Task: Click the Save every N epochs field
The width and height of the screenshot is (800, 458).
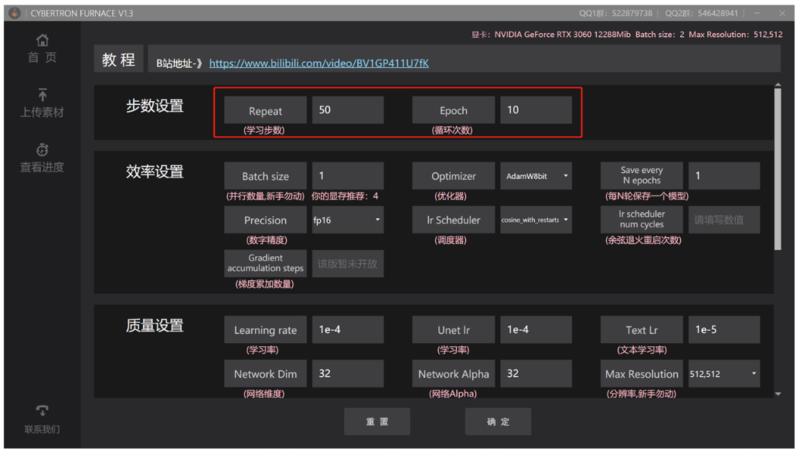Action: point(724,176)
